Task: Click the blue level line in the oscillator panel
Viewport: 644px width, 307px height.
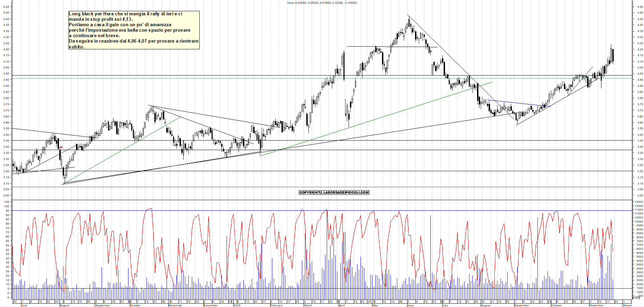Action: [x=307, y=210]
